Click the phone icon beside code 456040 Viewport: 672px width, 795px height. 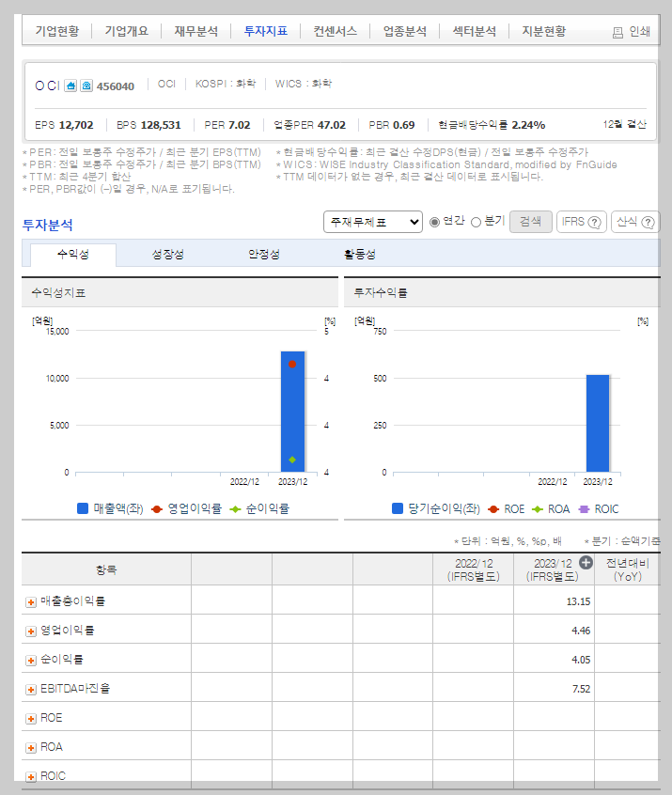point(86,86)
